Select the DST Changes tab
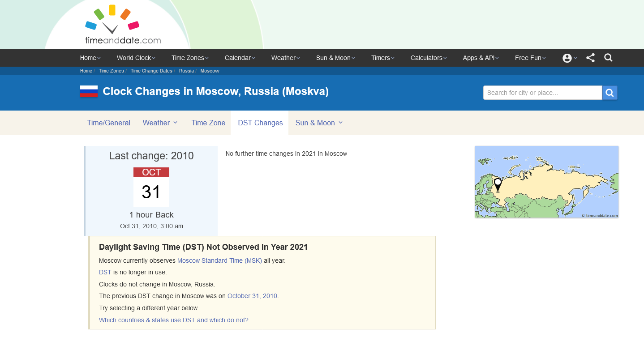This screenshot has height=350, width=644. tap(260, 123)
